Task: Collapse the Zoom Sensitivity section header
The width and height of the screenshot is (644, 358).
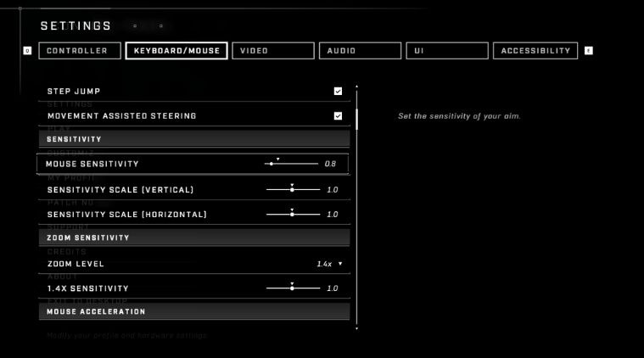Action: coord(193,238)
